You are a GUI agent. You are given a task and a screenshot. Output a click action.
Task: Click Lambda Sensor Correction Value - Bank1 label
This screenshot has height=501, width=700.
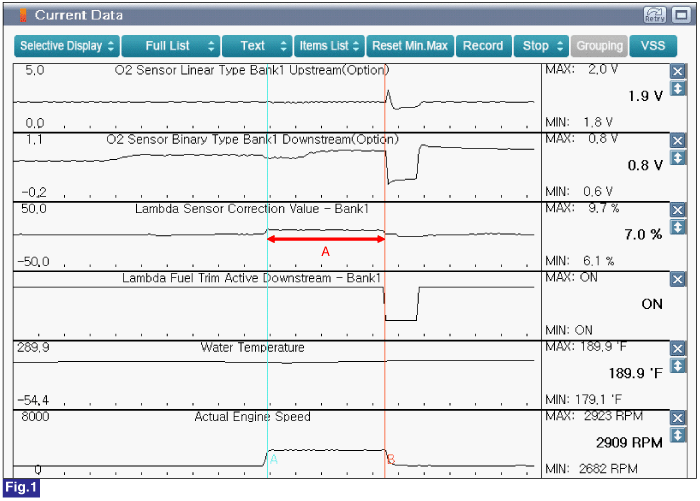[252, 209]
